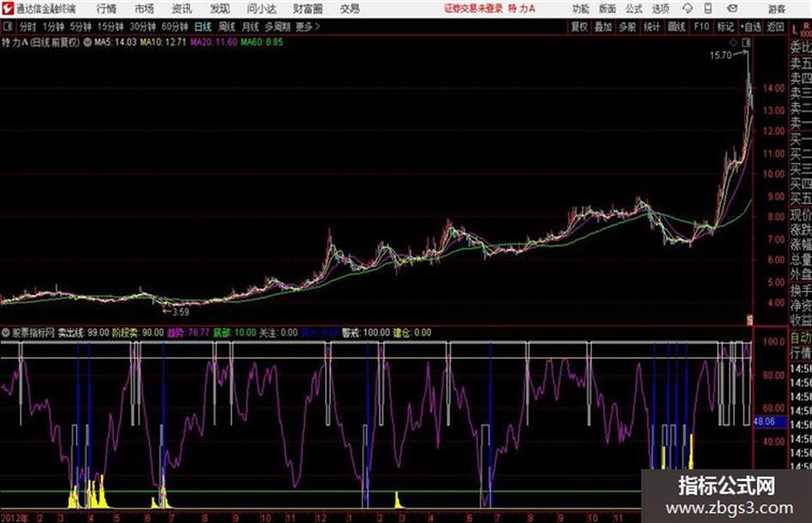Toggle the left panel icon beside 分时
This screenshot has width=812, height=523.
pos(8,27)
